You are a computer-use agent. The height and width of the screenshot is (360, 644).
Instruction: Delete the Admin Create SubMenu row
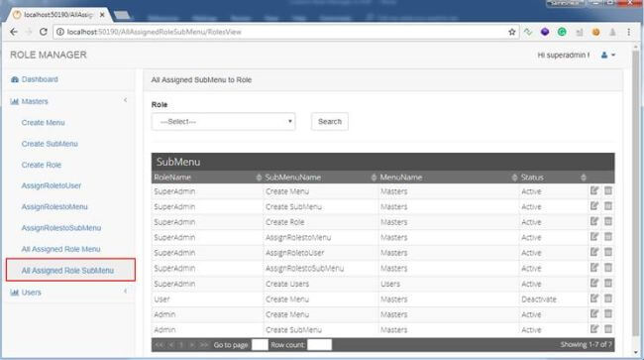pyautogui.click(x=608, y=329)
